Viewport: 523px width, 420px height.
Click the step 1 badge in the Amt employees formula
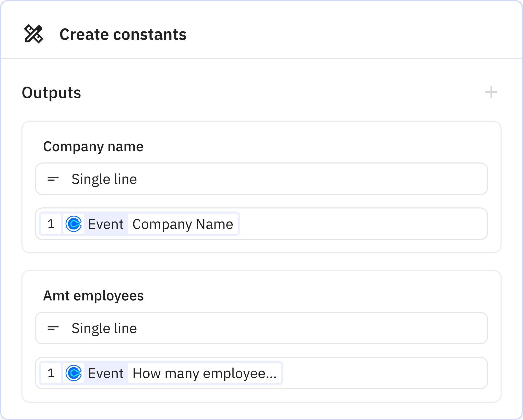pos(51,373)
